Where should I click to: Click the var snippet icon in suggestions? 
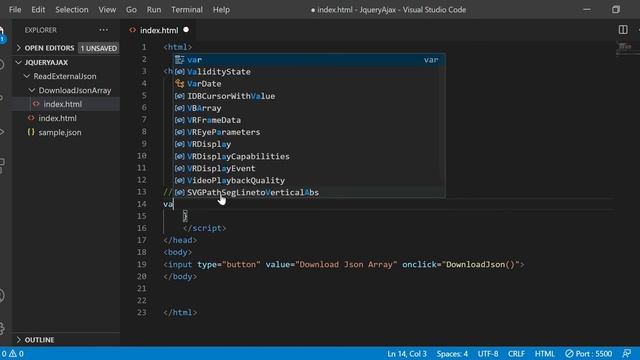180,60
